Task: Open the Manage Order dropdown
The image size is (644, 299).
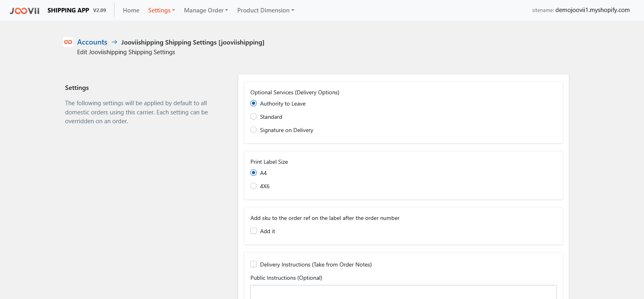Action: pos(206,10)
